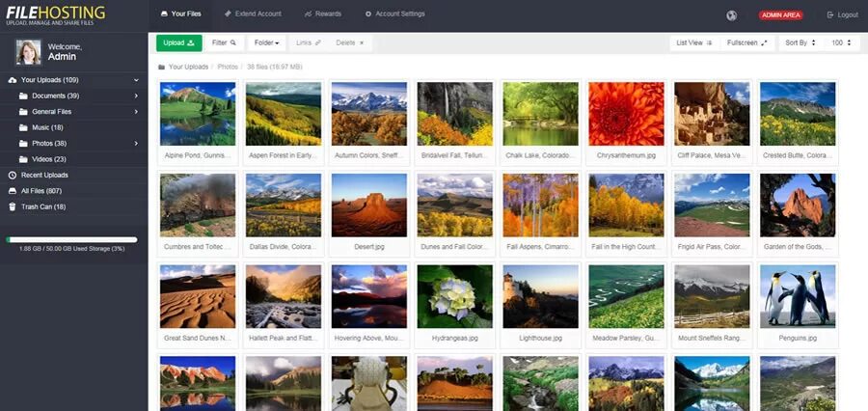868x411 pixels.
Task: Open the Folder dropdown menu
Action: [267, 42]
